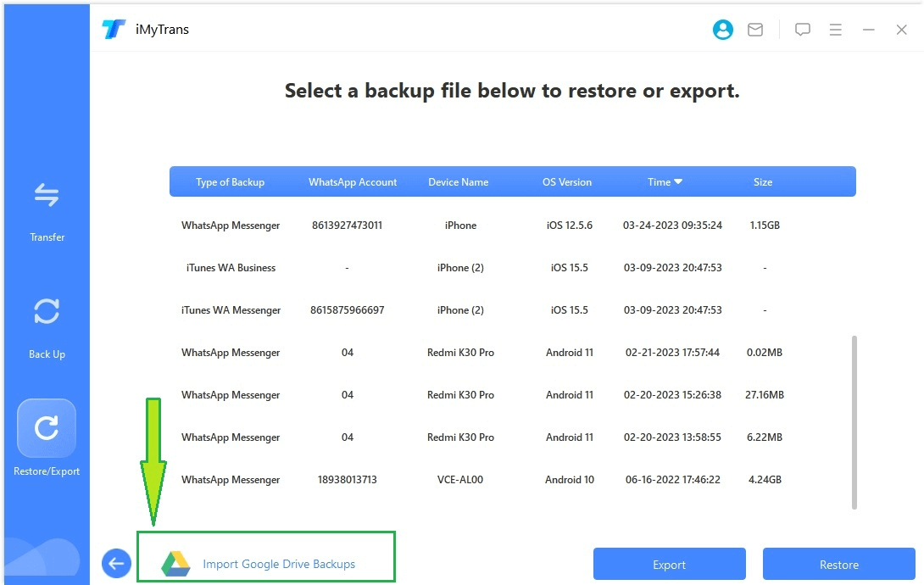Click the OS Version column header

click(x=567, y=182)
